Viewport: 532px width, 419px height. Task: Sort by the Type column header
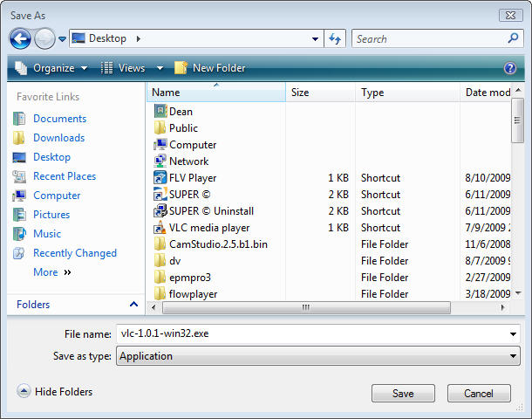407,93
